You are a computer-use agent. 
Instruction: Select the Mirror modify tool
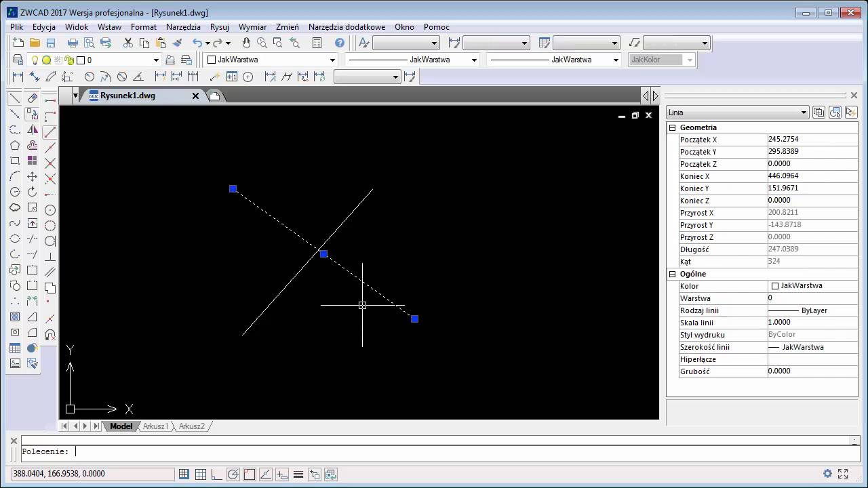click(x=32, y=129)
